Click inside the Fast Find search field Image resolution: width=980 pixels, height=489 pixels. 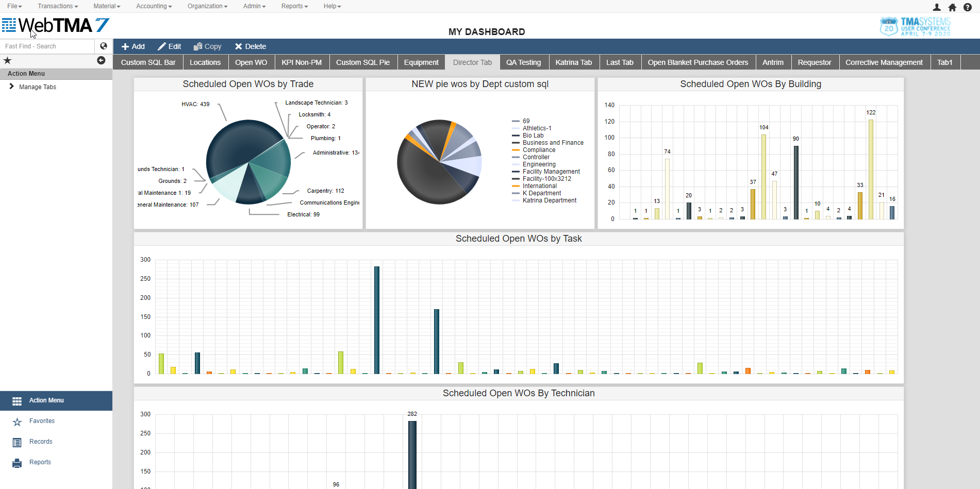[x=46, y=46]
